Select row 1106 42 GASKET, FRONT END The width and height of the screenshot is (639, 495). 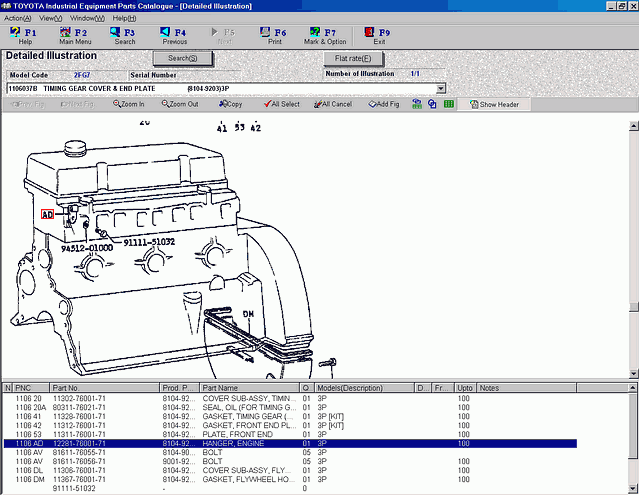click(x=290, y=425)
